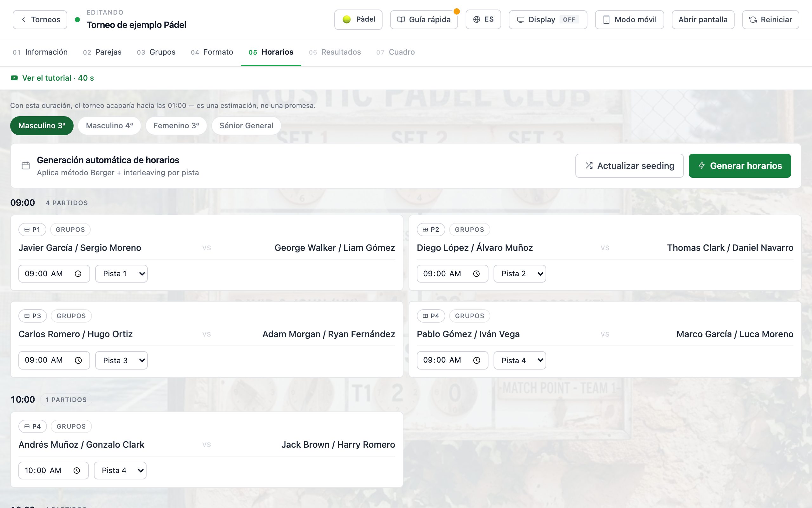Edit the time field for Diego López match
This screenshot has width=812, height=508.
point(452,274)
